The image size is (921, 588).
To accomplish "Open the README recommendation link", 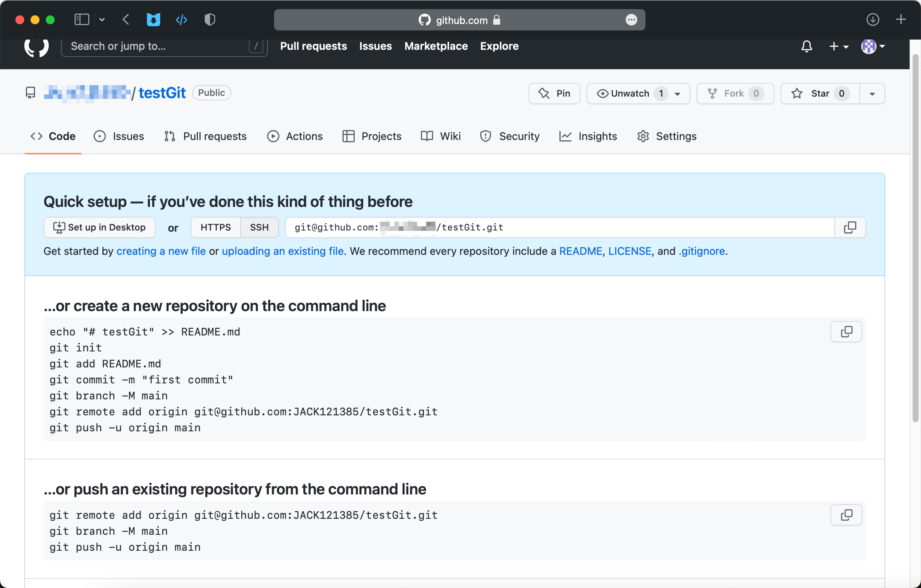I will (x=581, y=251).
